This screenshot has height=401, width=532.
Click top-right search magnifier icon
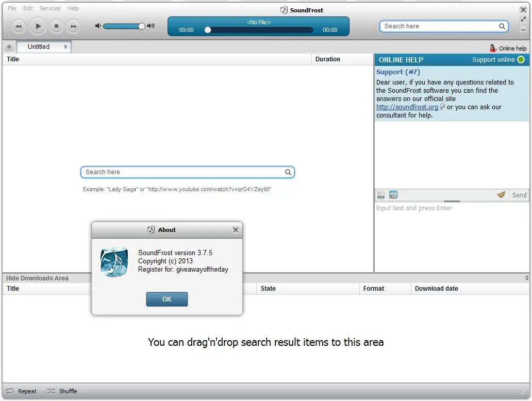click(502, 26)
